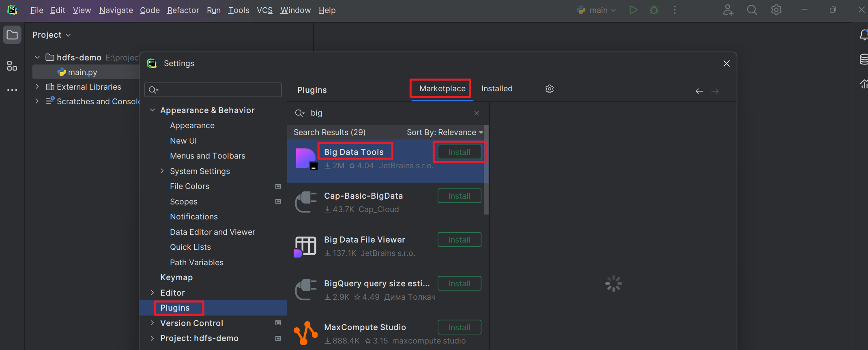Collapse Appearance & Behavior section

153,110
